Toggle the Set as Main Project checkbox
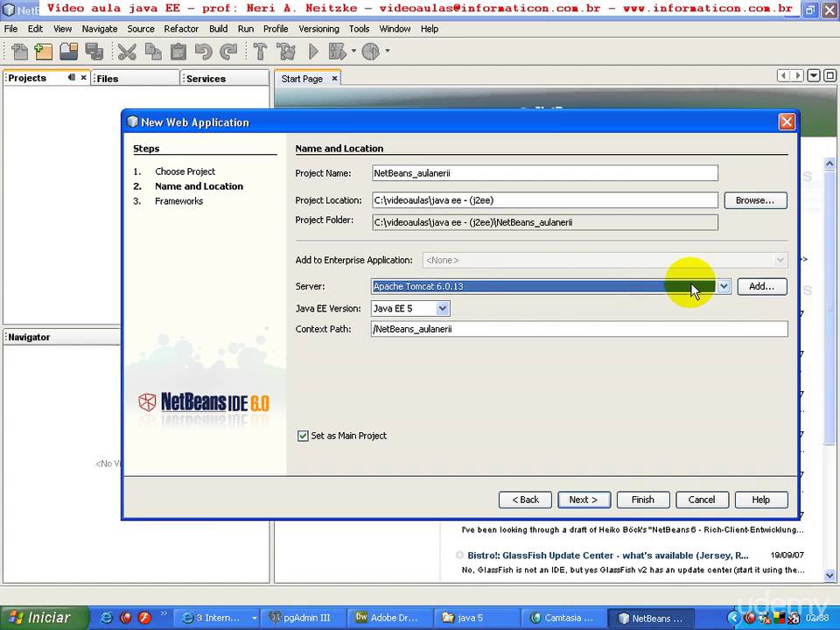This screenshot has height=630, width=840. [x=303, y=436]
